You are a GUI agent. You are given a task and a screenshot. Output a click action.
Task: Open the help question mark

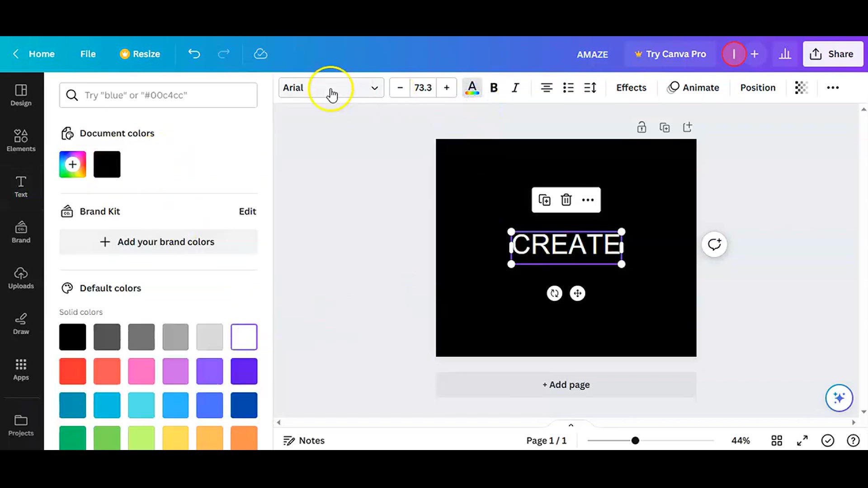pos(853,441)
